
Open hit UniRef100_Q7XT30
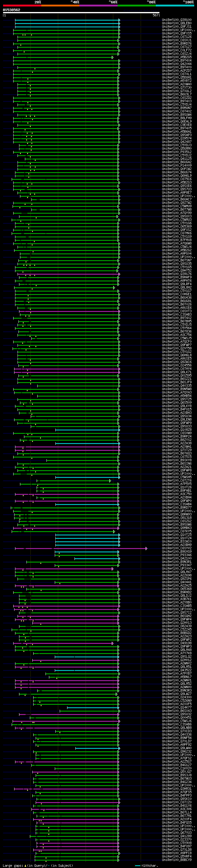(177, 88)
